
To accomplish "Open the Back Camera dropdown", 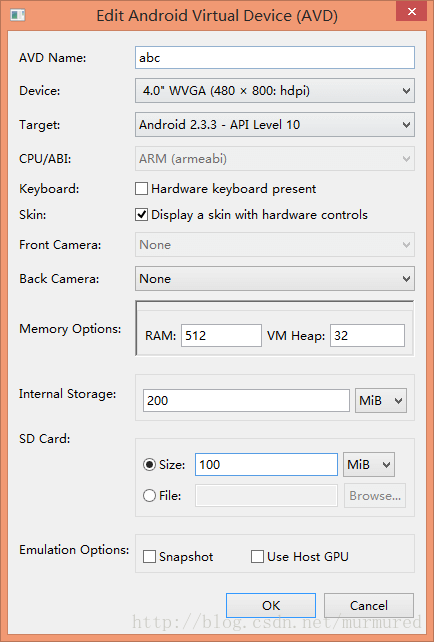I will 275,279.
